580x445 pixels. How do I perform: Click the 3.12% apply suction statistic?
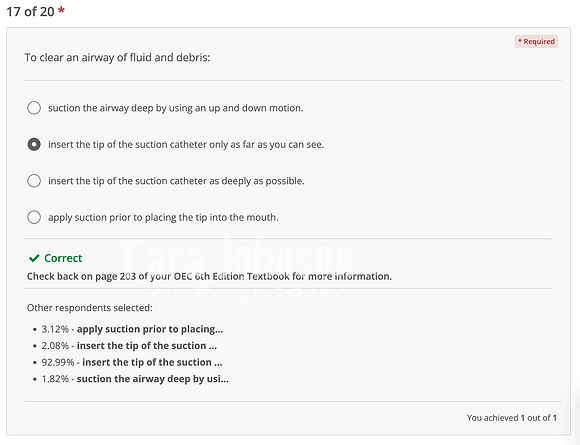coord(132,329)
